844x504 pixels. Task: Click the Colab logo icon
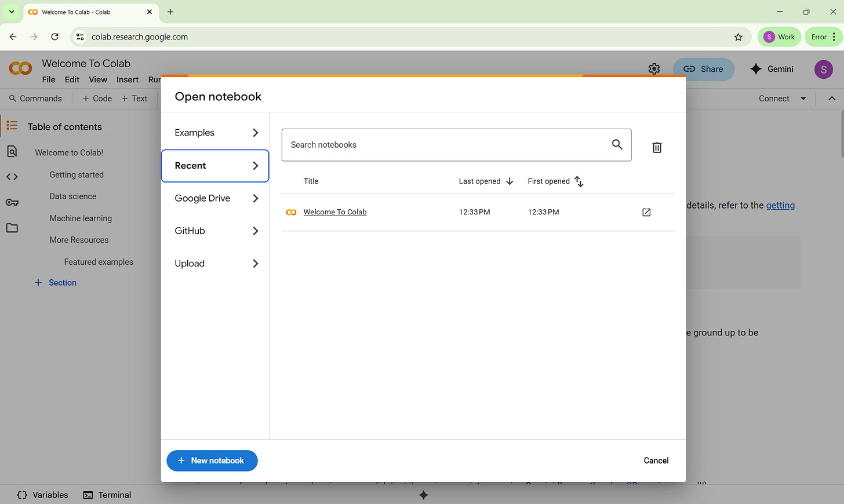[20, 68]
